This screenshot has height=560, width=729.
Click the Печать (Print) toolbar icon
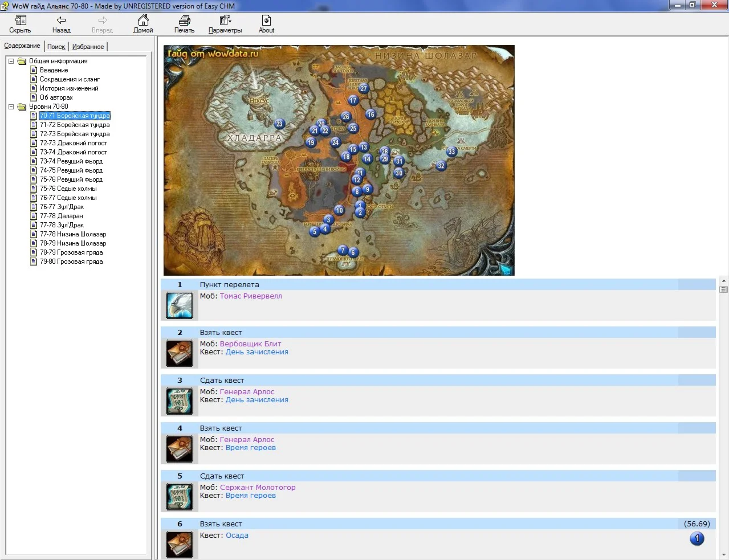point(184,21)
